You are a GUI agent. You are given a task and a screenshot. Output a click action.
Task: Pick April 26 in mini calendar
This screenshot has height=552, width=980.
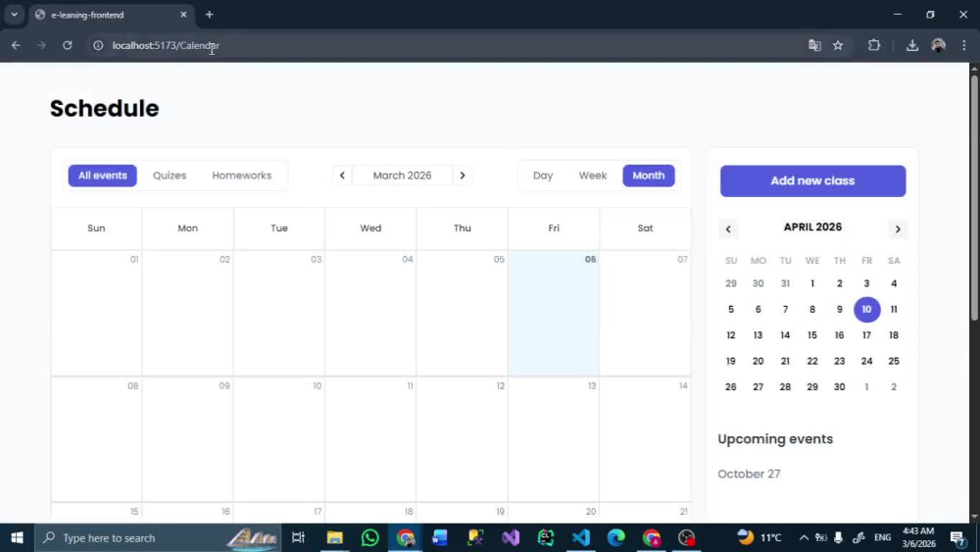coord(731,387)
